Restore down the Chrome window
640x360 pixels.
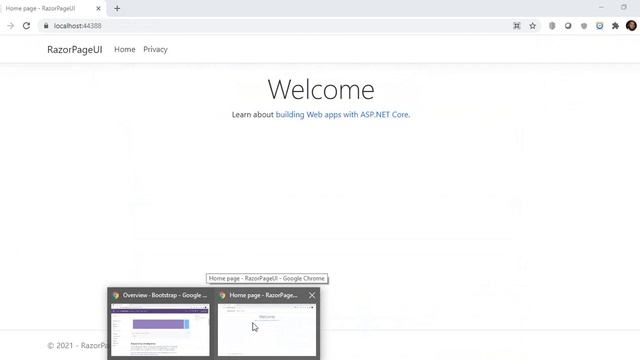coord(624,7)
